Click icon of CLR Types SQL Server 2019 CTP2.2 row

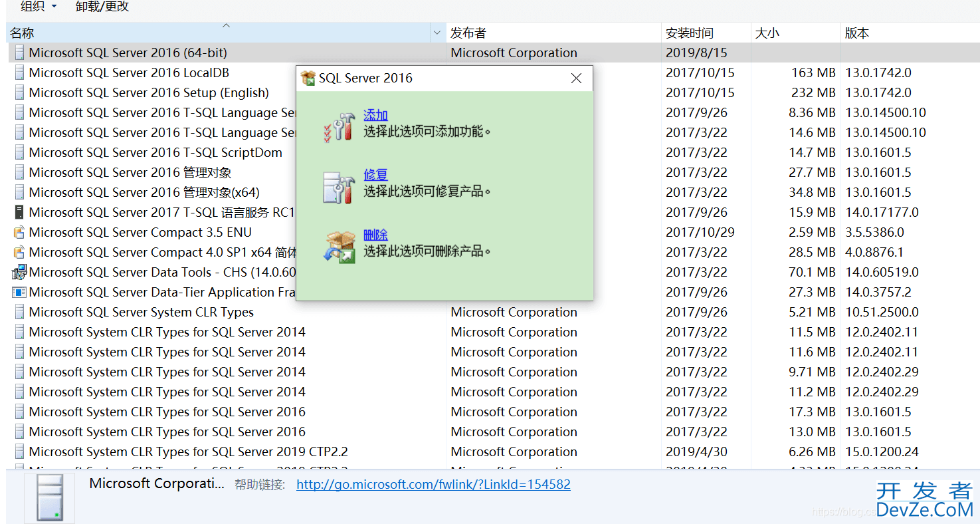19,452
